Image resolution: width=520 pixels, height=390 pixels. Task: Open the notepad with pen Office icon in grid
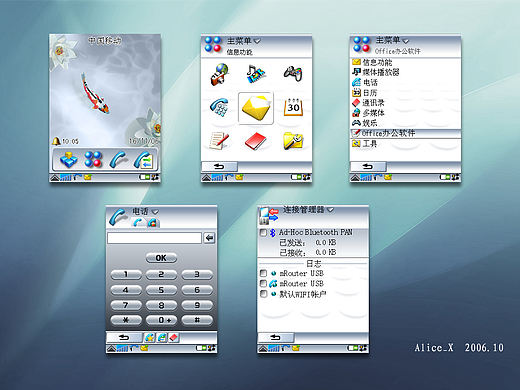tap(219, 140)
